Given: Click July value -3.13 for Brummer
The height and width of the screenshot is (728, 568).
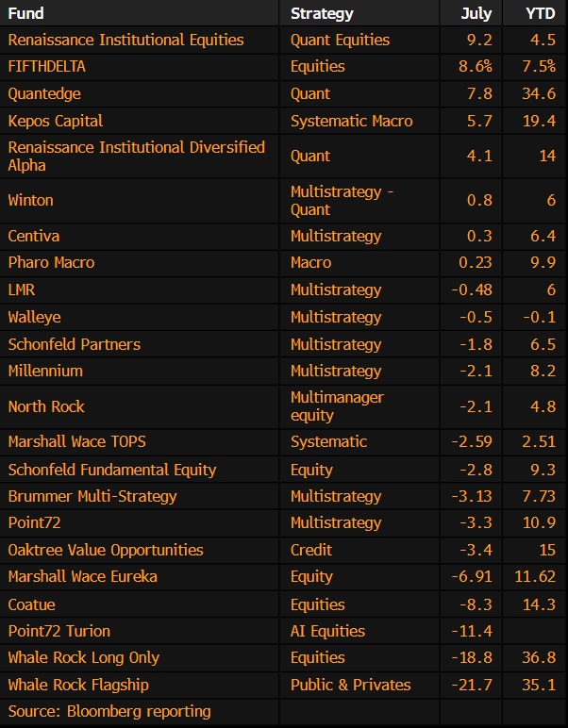Looking at the screenshot, I should pyautogui.click(x=472, y=496).
